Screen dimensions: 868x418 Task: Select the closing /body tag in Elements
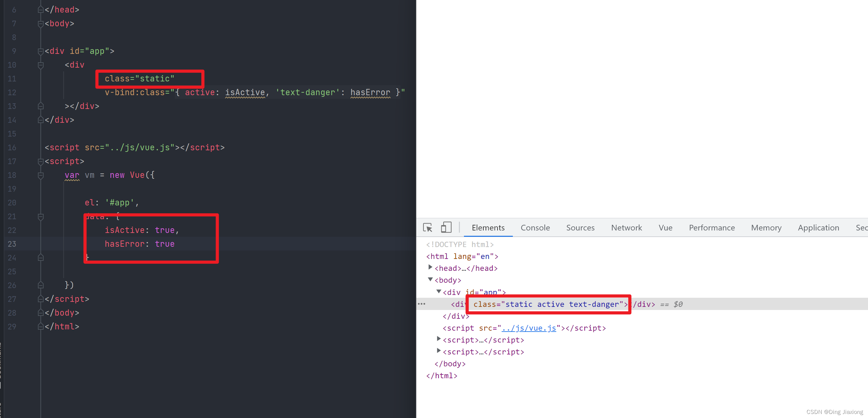point(450,364)
